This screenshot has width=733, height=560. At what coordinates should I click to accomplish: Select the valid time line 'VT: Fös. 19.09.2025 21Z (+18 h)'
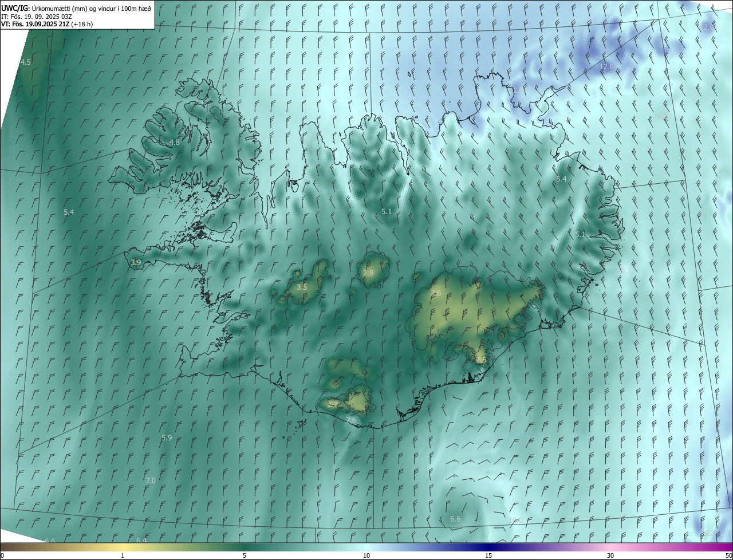(x=47, y=24)
